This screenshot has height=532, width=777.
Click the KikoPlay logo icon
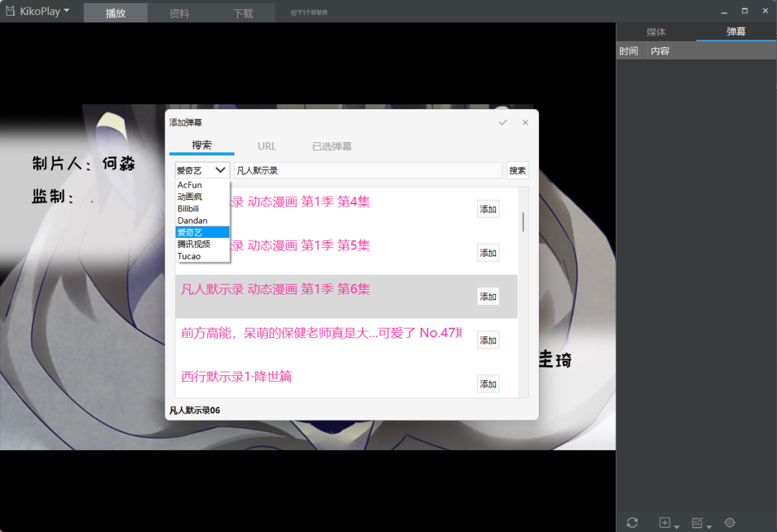10,11
